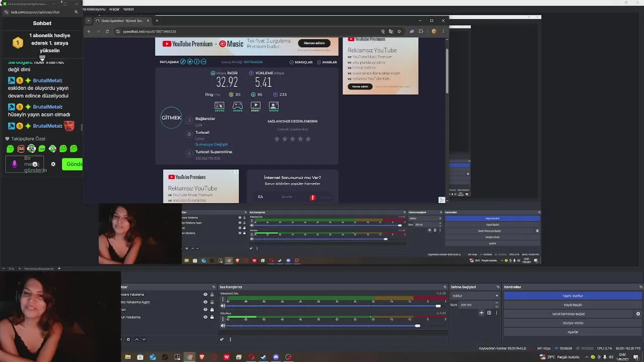
Task: Open the Kick chat settings gear
Action: coord(53,164)
